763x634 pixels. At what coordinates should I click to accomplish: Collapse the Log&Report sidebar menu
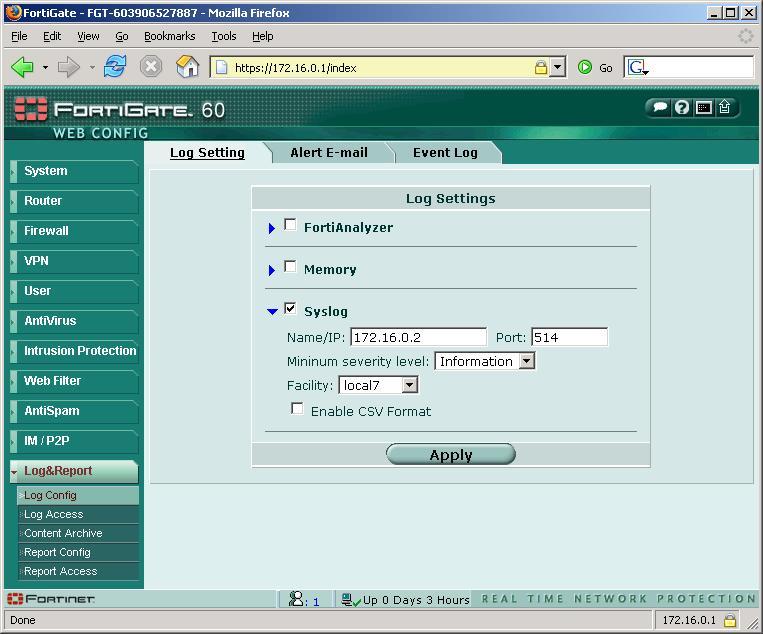tap(74, 471)
